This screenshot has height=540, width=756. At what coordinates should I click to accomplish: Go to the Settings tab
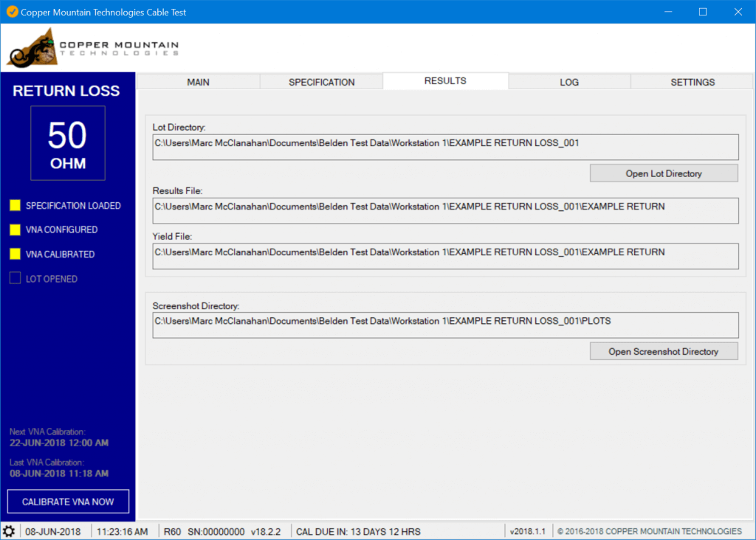click(692, 82)
